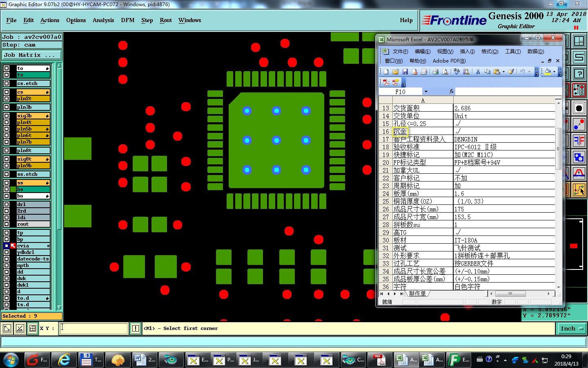
Task: Click the insert function fx icon
Action: [451, 92]
